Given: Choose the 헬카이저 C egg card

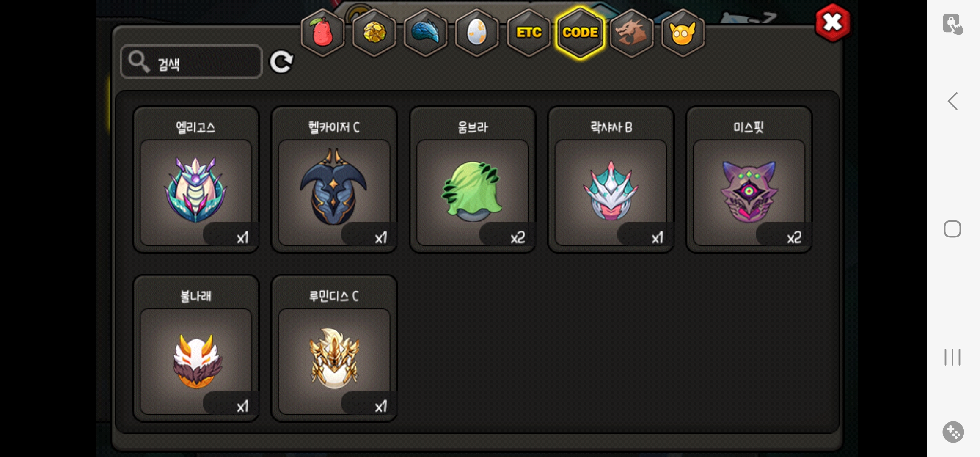Looking at the screenshot, I should [x=334, y=179].
